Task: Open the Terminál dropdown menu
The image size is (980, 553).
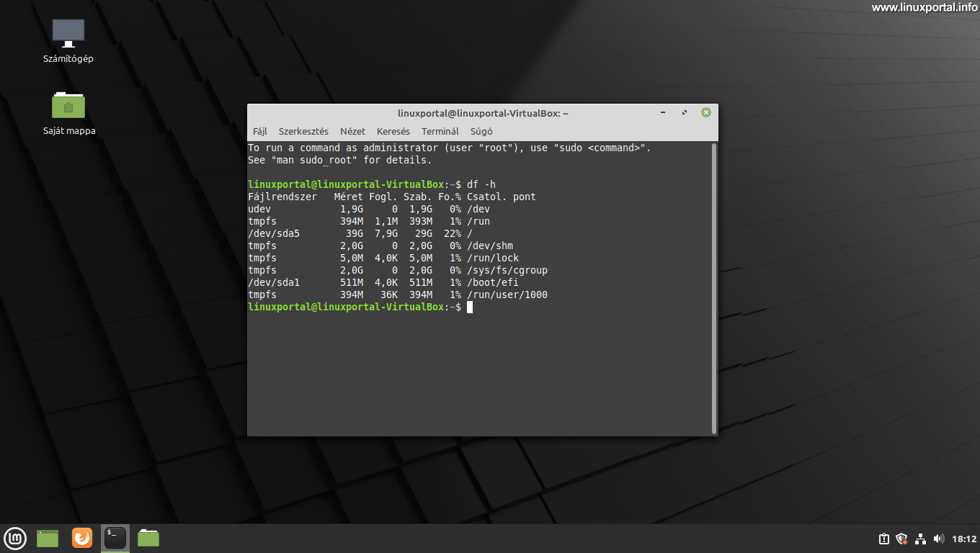Action: 440,131
